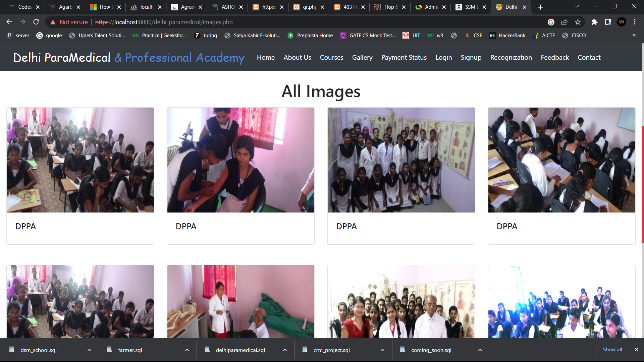Open the AICTE bookmark
This screenshot has height=362, width=644.
point(544,35)
